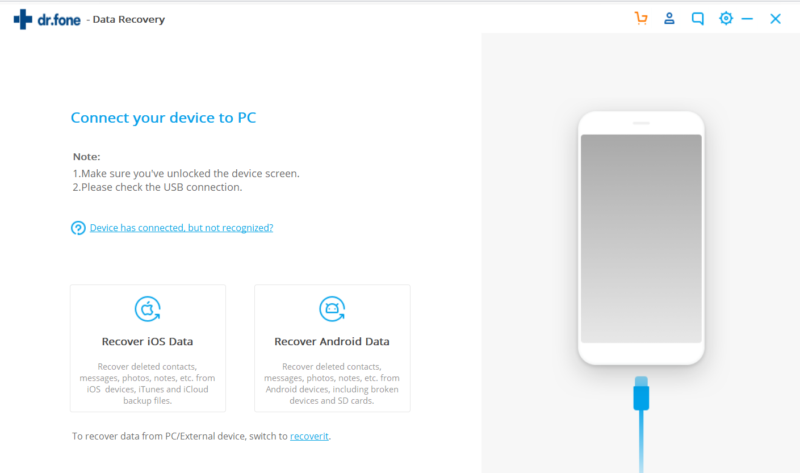Open the settings gear icon
Image resolution: width=800 pixels, height=473 pixels.
coord(726,18)
